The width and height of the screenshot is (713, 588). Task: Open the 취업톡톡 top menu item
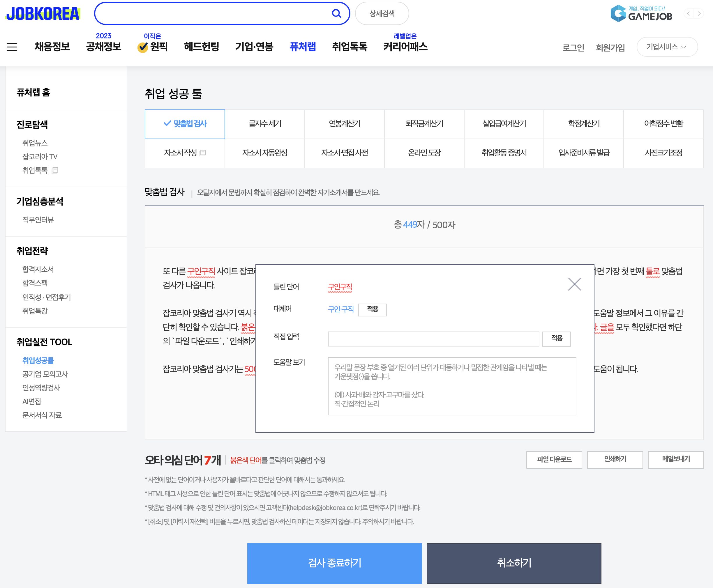(350, 47)
